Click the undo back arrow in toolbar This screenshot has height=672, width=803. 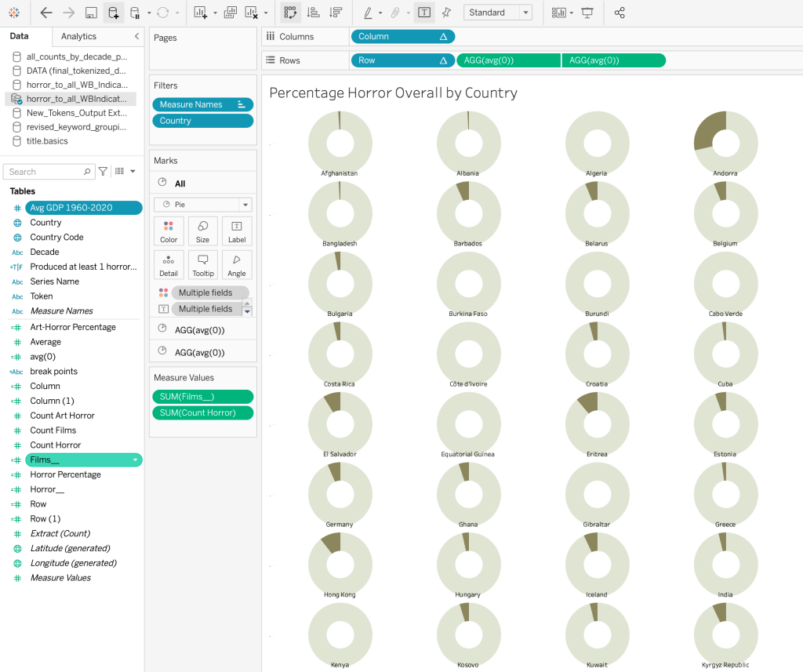click(46, 13)
